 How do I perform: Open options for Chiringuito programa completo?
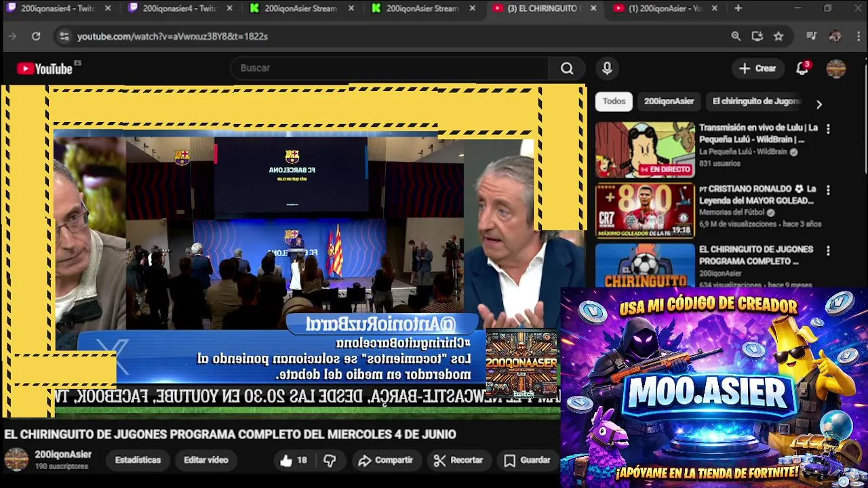pos(828,251)
